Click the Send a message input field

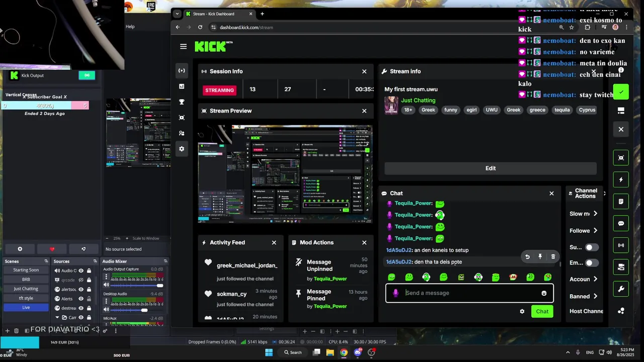pyautogui.click(x=469, y=293)
